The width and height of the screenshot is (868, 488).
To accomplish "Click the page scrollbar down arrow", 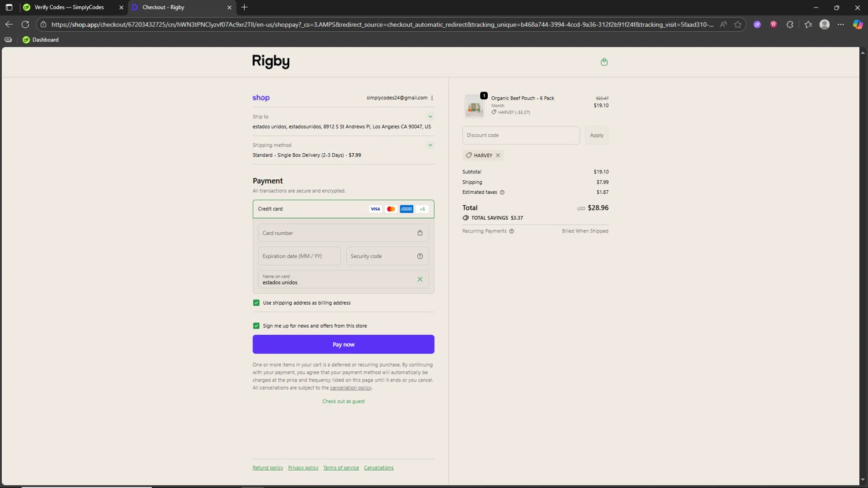I will (x=863, y=480).
